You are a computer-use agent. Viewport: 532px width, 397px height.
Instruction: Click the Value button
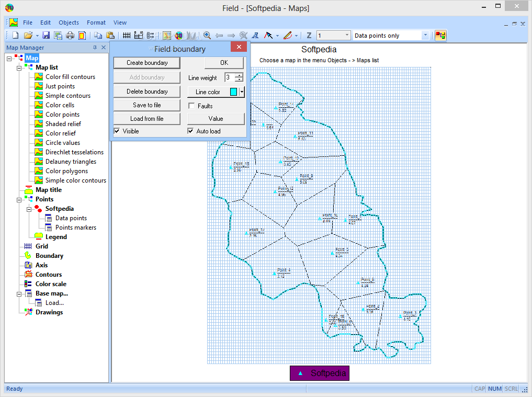pos(216,119)
